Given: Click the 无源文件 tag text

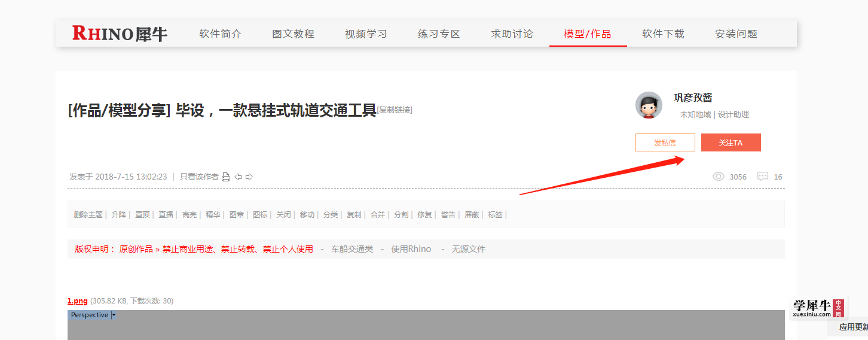Looking at the screenshot, I should (x=469, y=249).
